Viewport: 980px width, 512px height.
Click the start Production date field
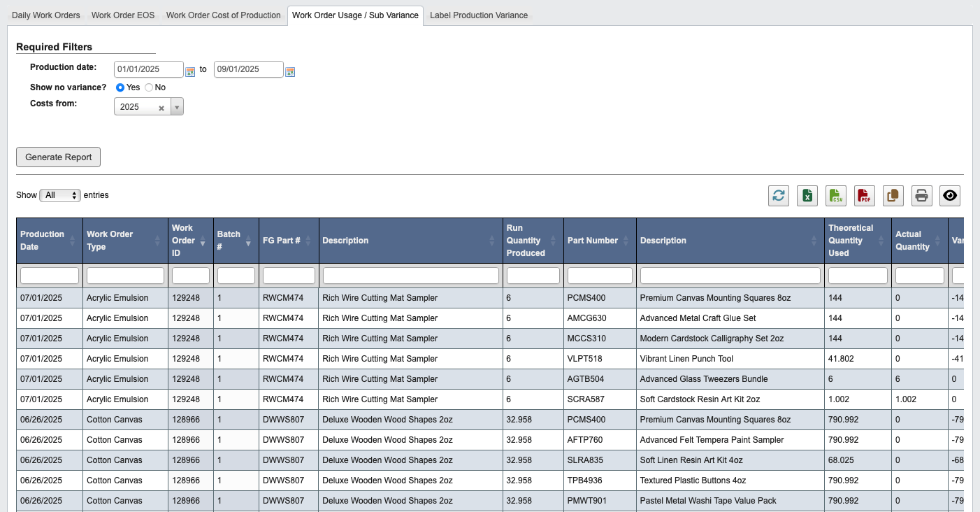coord(147,69)
